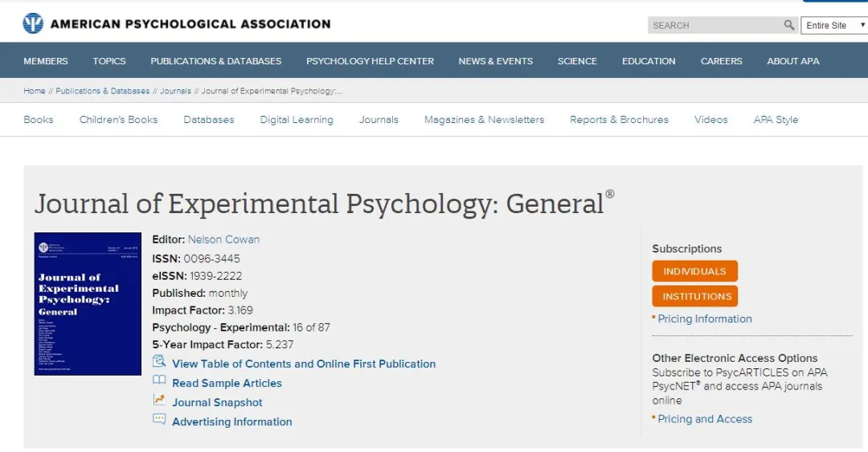Click the INSTITUTIONS subscription button
868x452 pixels.
pos(694,296)
